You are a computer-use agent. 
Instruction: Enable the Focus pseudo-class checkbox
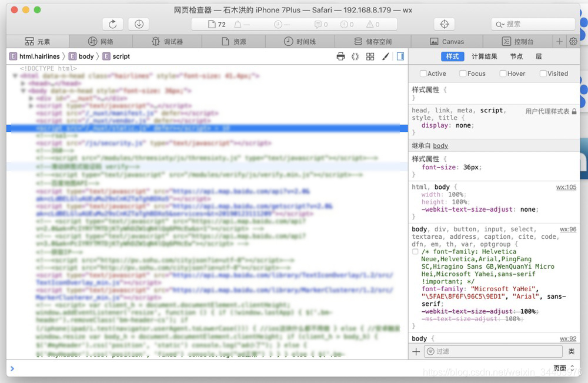[x=463, y=74]
